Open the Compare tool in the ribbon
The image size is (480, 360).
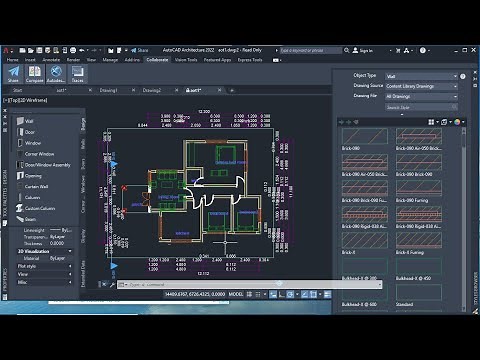coord(34,74)
